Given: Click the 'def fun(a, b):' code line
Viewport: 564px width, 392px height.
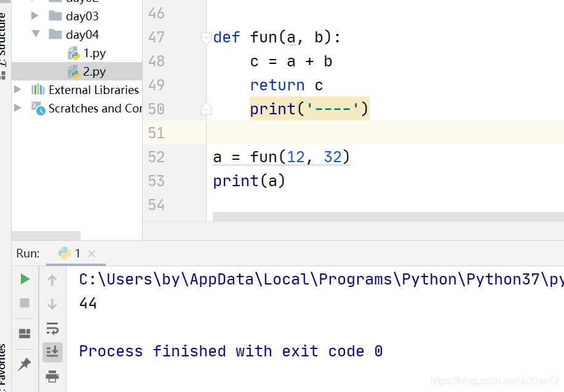Looking at the screenshot, I should (277, 37).
